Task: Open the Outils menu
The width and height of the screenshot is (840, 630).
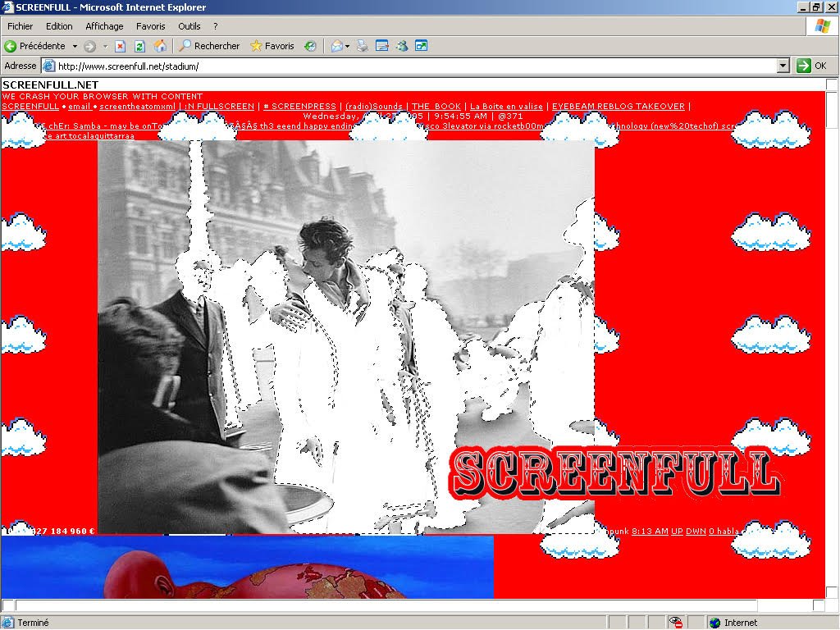Action: (189, 26)
